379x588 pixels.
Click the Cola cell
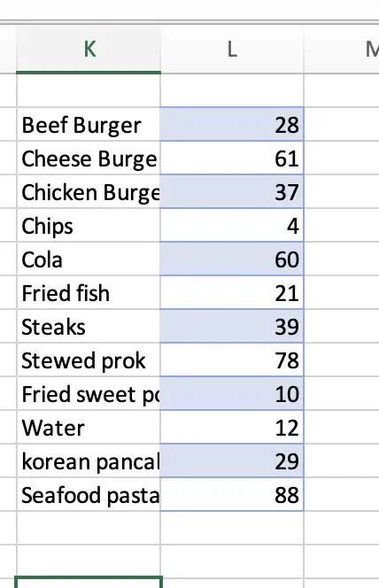(x=89, y=259)
